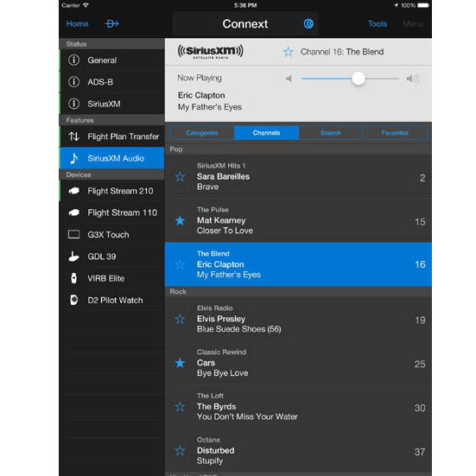Image resolution: width=476 pixels, height=476 pixels.
Task: Tap channel number 15
Action: pyautogui.click(x=420, y=222)
